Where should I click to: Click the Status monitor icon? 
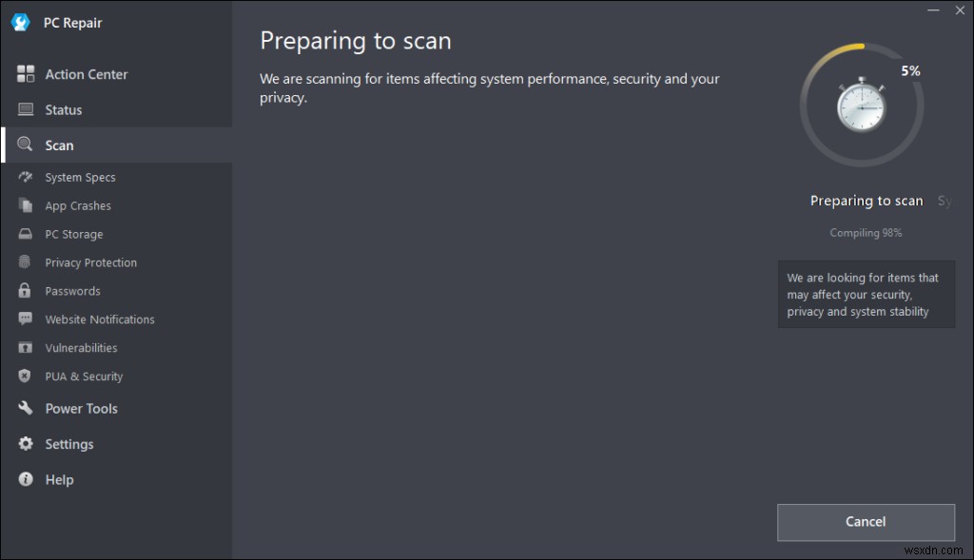26,109
